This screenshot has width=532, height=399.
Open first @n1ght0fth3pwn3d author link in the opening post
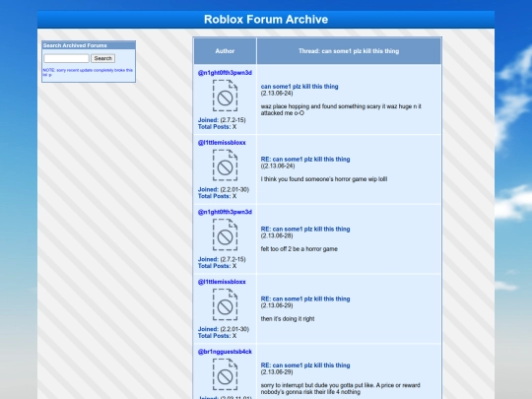(x=225, y=73)
